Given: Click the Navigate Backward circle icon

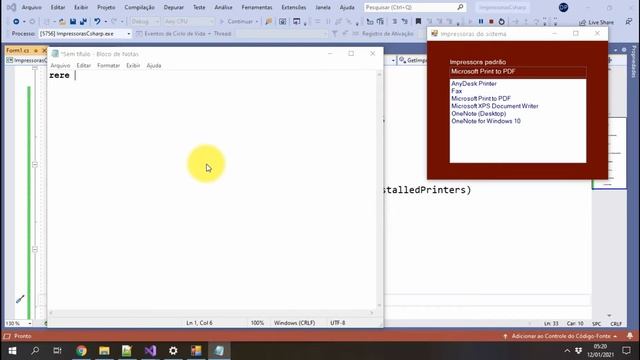Looking at the screenshot, I should pos(16,21).
